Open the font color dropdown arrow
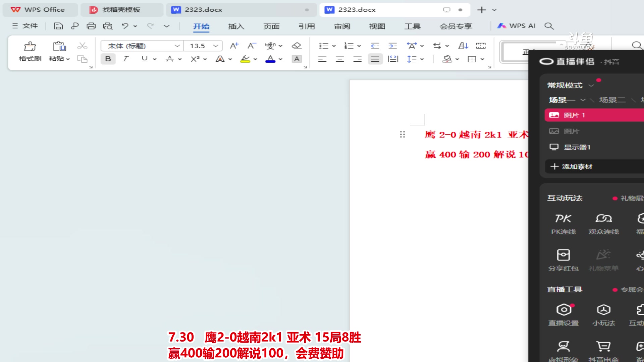This screenshot has width=644, height=362. [280, 59]
